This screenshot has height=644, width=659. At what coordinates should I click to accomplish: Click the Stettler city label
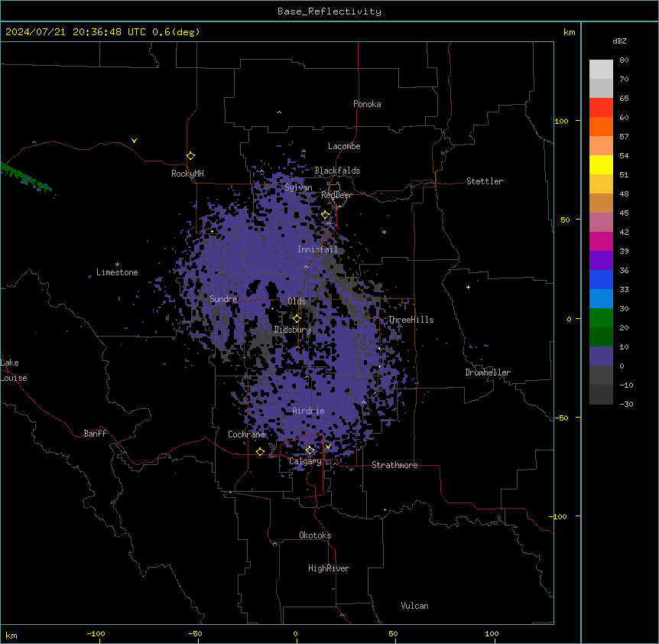[485, 181]
